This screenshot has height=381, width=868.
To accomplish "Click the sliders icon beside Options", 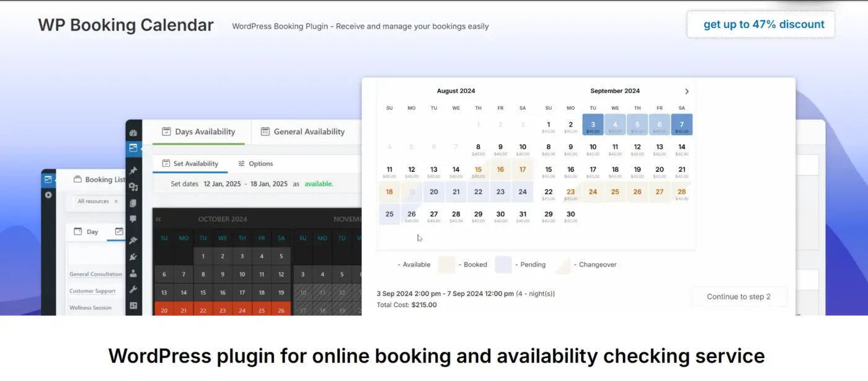I will 241,164.
